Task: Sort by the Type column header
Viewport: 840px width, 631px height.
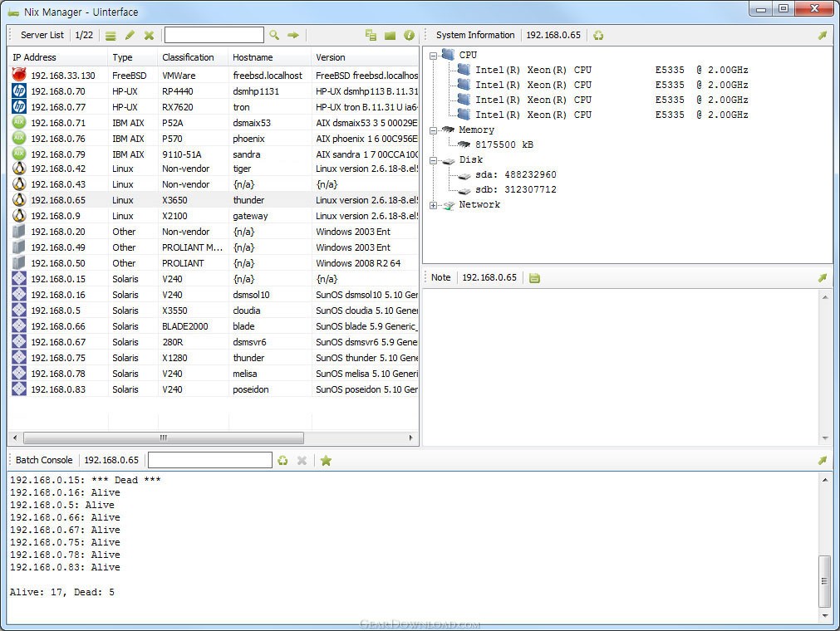Action: pyautogui.click(x=133, y=57)
